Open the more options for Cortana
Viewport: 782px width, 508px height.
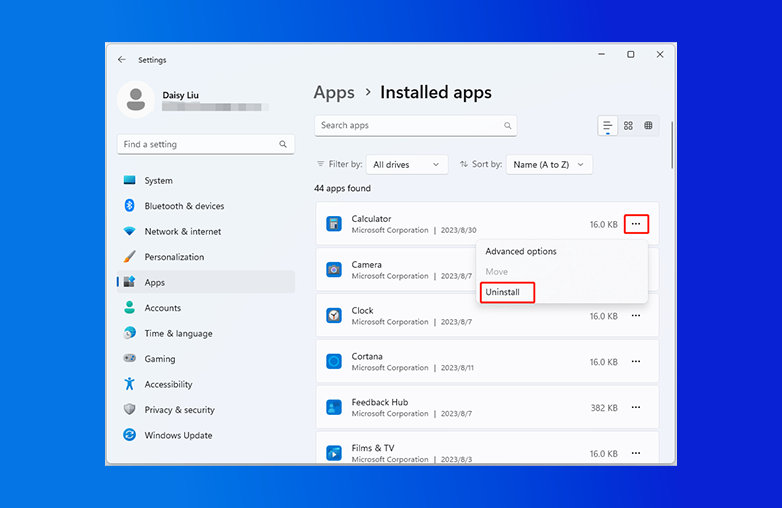[636, 361]
